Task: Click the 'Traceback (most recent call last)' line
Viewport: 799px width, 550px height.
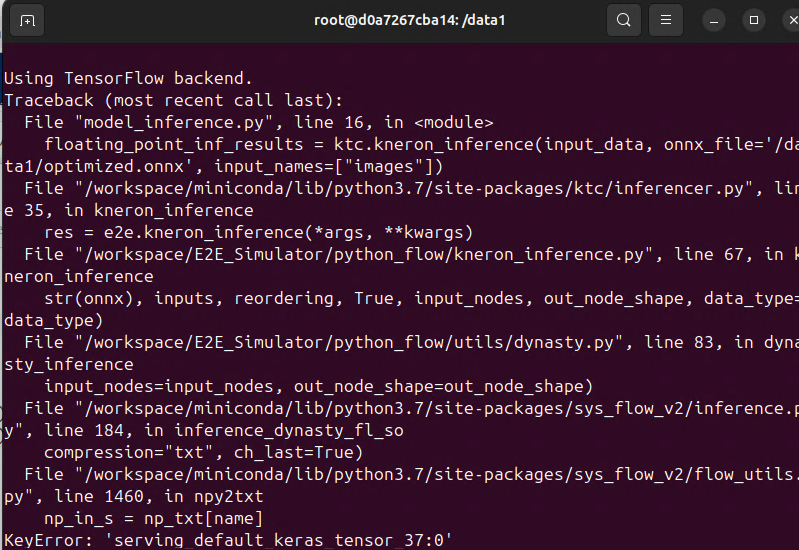Action: [173, 100]
